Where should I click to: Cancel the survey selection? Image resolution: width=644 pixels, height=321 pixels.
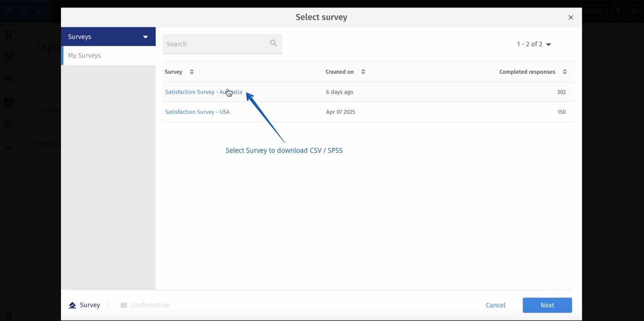click(495, 305)
